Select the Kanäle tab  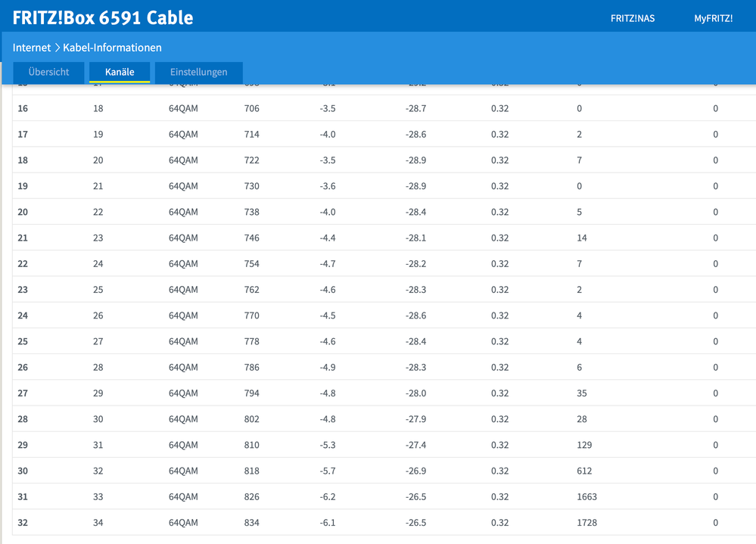(120, 73)
